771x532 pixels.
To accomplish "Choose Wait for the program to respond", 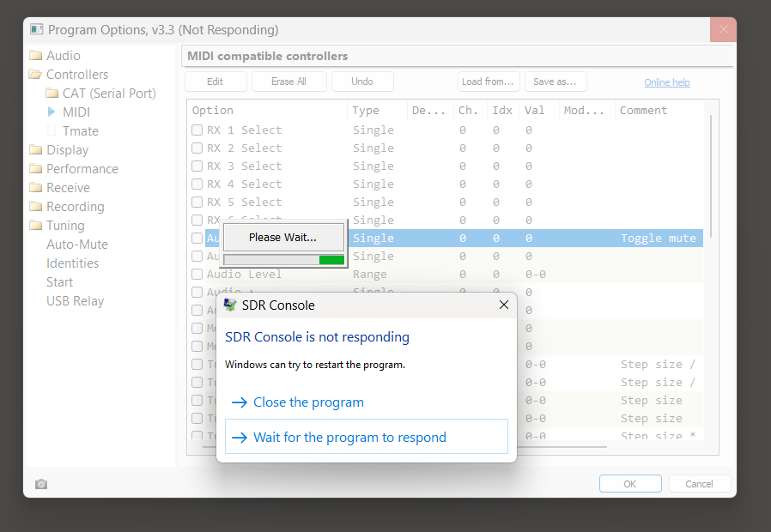I will coord(349,438).
